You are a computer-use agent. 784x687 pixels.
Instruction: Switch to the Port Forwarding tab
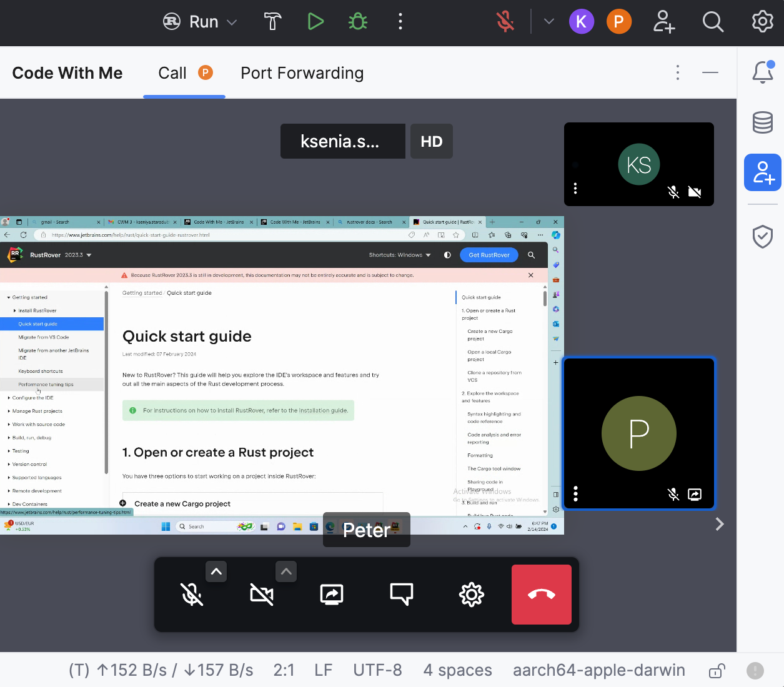pyautogui.click(x=302, y=73)
